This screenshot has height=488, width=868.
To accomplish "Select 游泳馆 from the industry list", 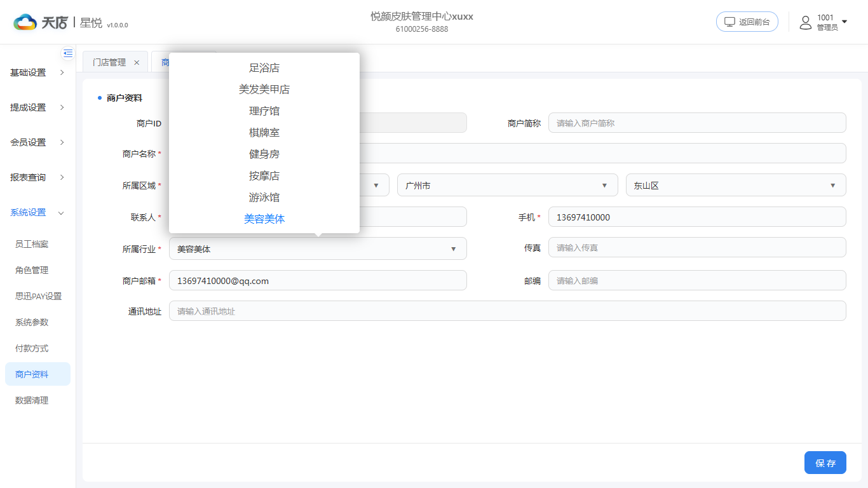I will [x=264, y=198].
